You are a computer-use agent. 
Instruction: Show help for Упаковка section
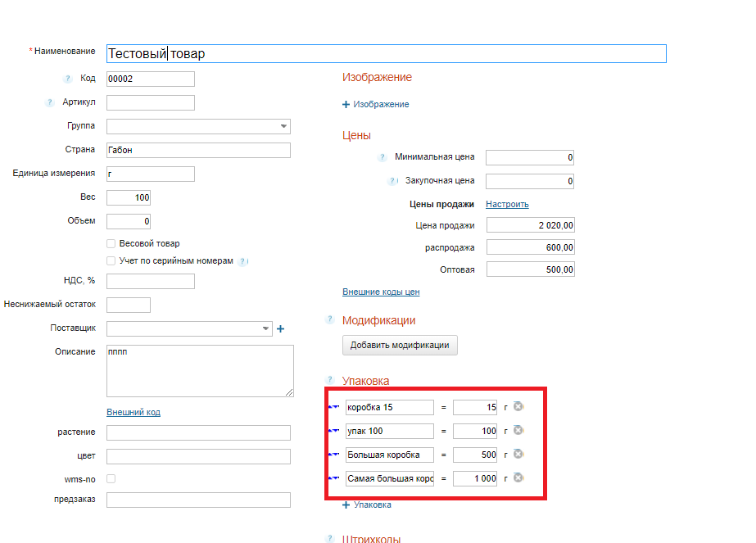330,379
